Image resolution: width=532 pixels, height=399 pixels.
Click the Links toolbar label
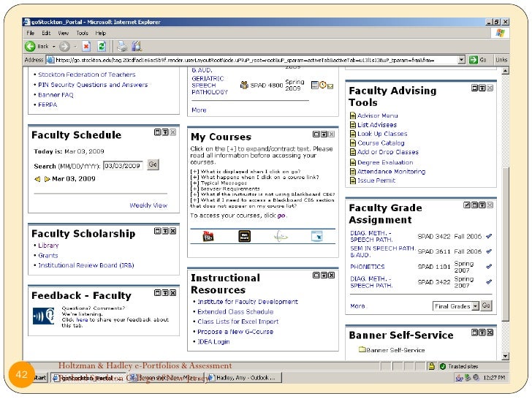[x=501, y=60]
